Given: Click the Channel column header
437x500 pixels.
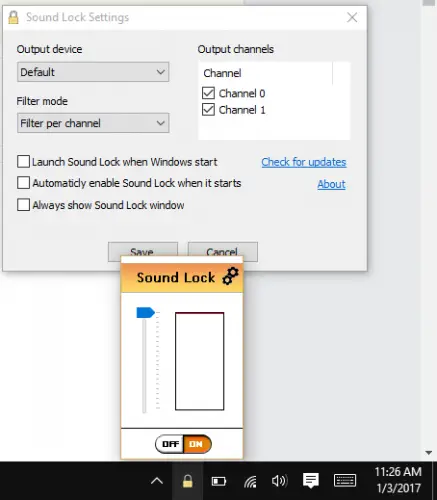Looking at the screenshot, I should [265, 73].
